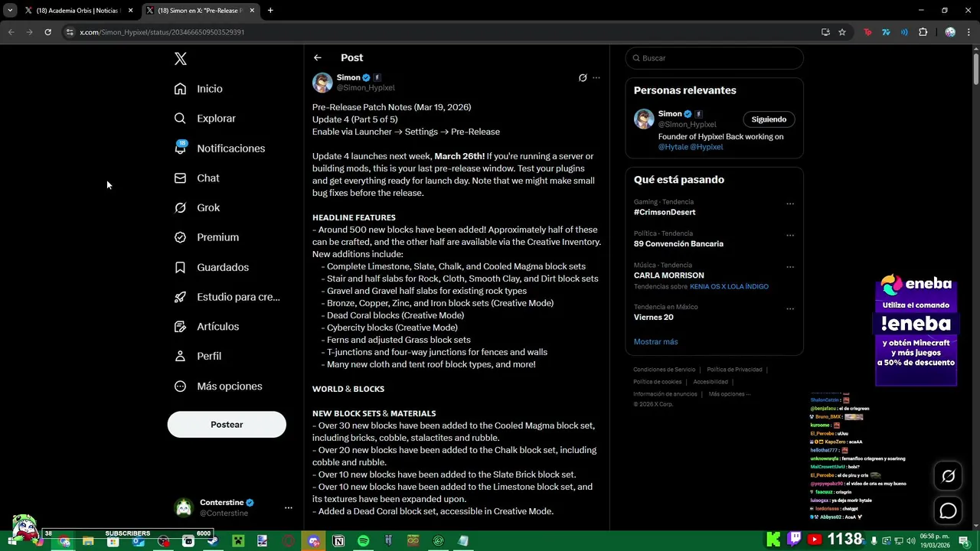Open a new browser tab
This screenshot has width=980, height=551.
[270, 11]
